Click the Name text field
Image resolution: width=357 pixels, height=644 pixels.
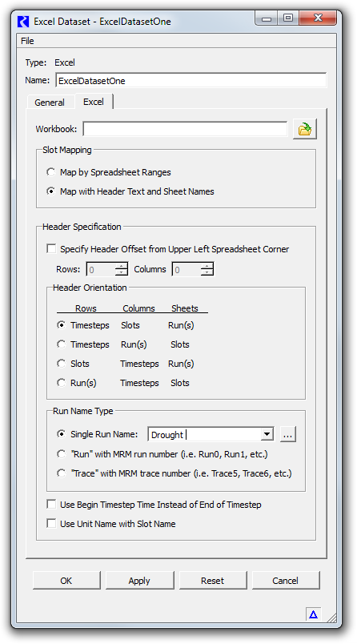(x=191, y=80)
